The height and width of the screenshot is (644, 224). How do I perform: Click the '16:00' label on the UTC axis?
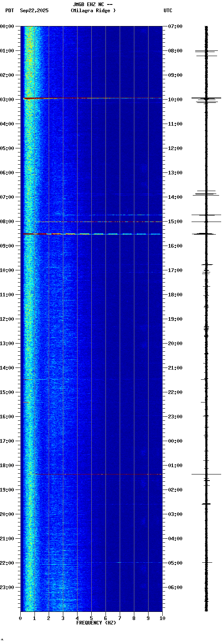[x=175, y=246]
